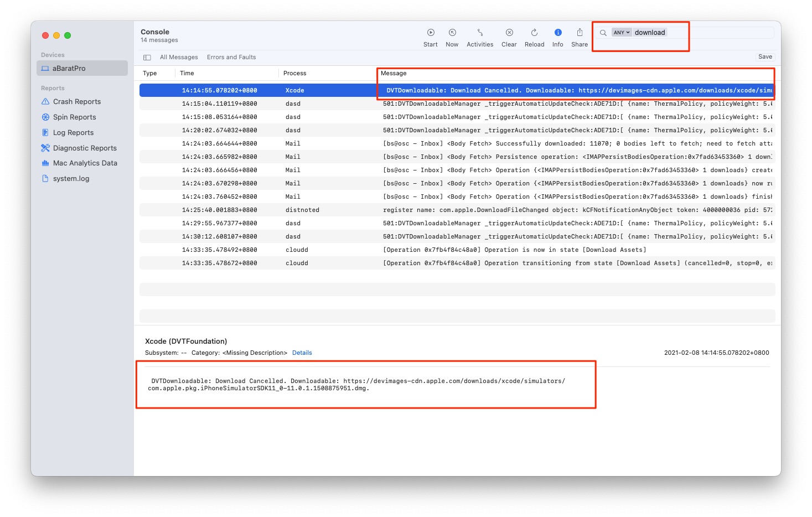Viewport: 812px width, 517px height.
Task: Toggle the Info pane
Action: [558, 37]
